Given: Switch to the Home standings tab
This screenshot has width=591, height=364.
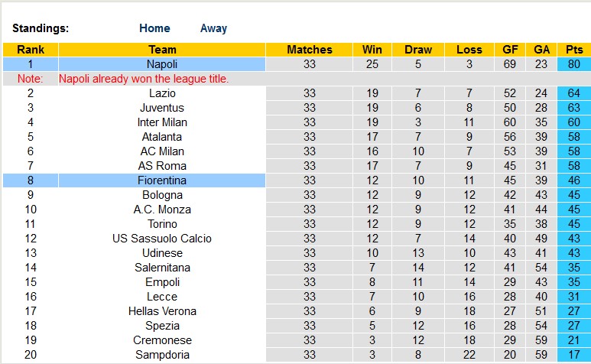Looking at the screenshot, I should pyautogui.click(x=154, y=28).
